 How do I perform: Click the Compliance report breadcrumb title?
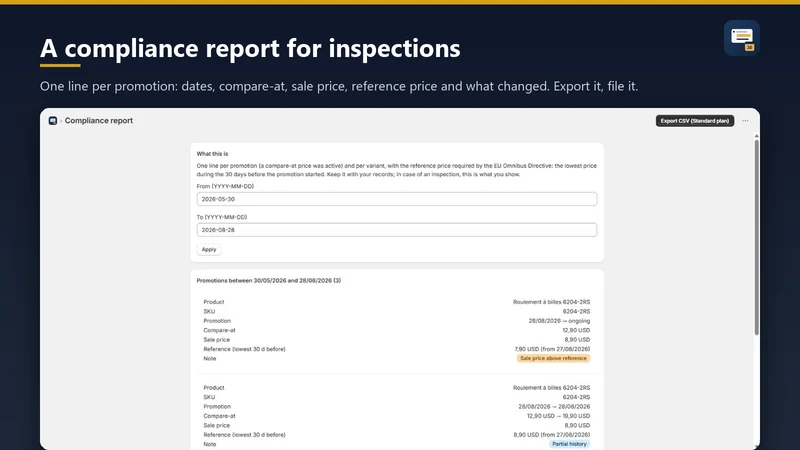[98, 121]
